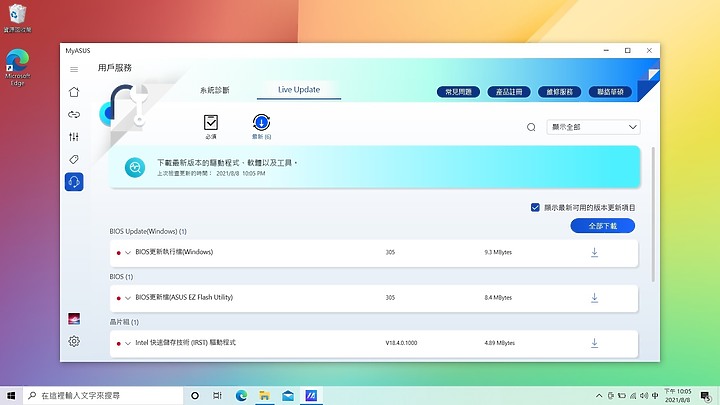Click the taskbar clock showing 下午 10:05
The image size is (720, 405).
pos(678,395)
